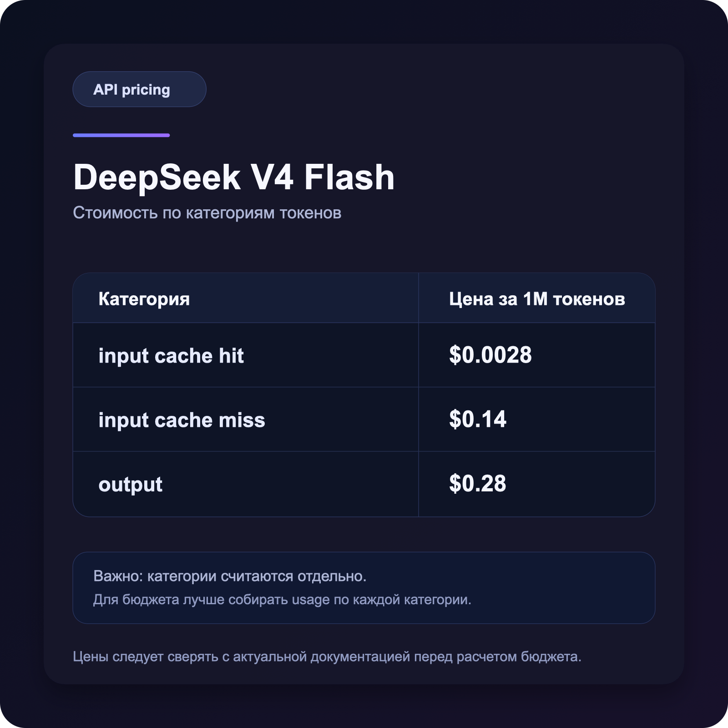
Task: Click the word DeepSeek in the title
Action: point(157,177)
